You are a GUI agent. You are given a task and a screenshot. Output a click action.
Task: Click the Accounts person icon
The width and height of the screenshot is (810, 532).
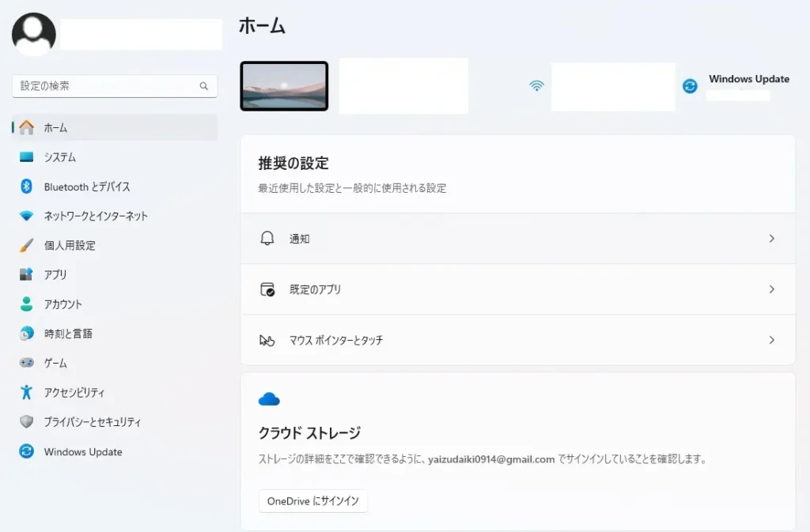tap(26, 304)
